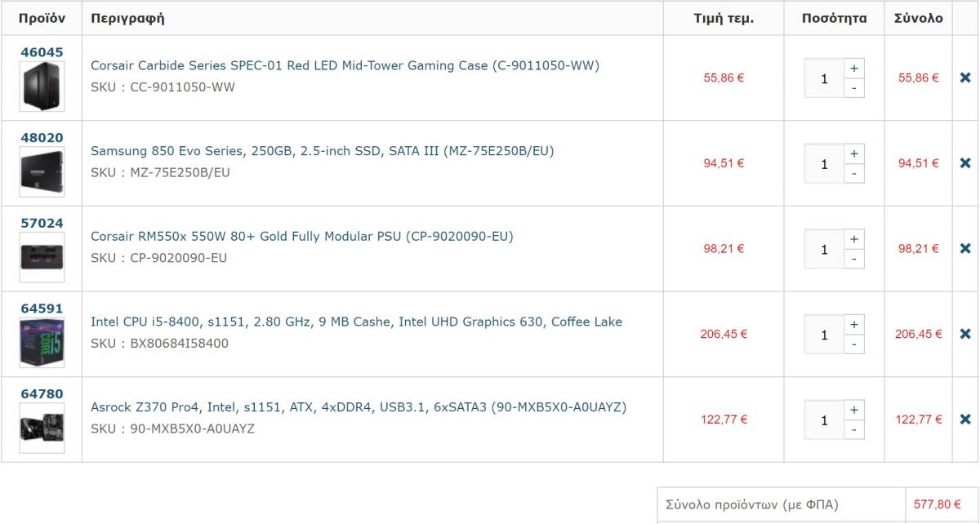Open Asrock Z370 motherboard thumbnail image
The image size is (980, 524).
pos(42,429)
